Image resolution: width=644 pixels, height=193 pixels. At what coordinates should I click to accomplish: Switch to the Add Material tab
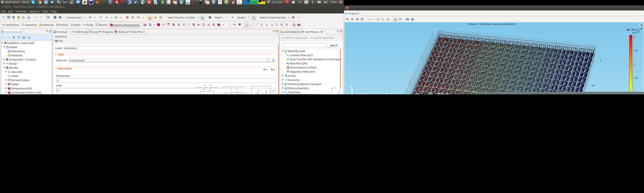click(290, 32)
